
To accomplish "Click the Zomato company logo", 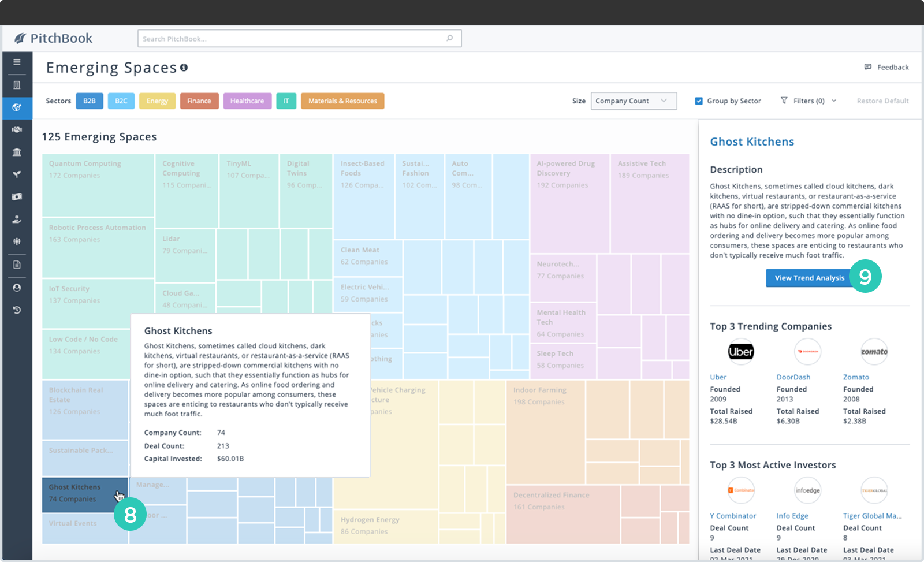I will pyautogui.click(x=874, y=352).
